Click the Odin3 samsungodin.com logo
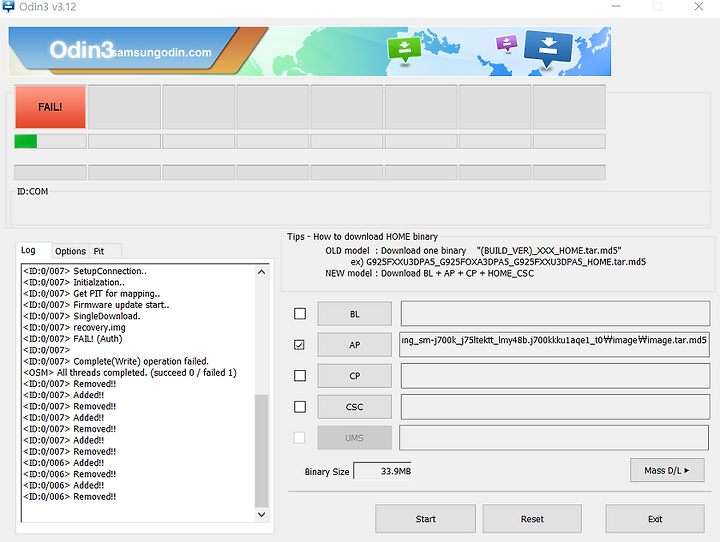The width and height of the screenshot is (720, 542). coord(130,50)
